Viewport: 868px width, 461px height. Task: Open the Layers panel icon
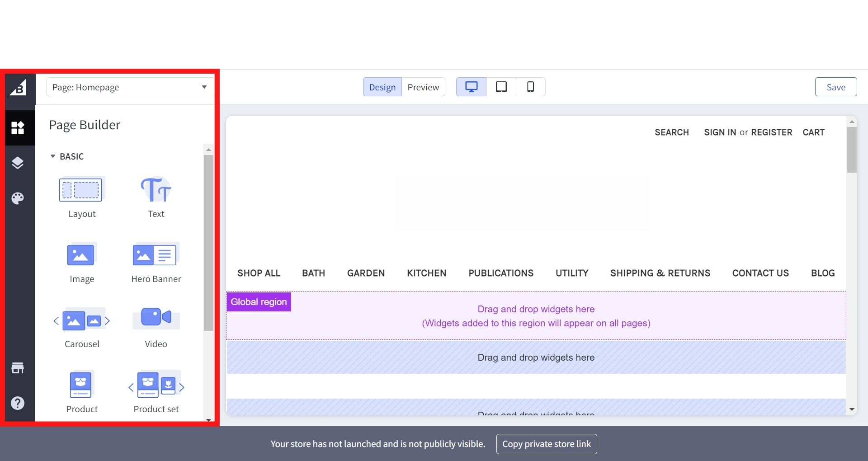(18, 163)
